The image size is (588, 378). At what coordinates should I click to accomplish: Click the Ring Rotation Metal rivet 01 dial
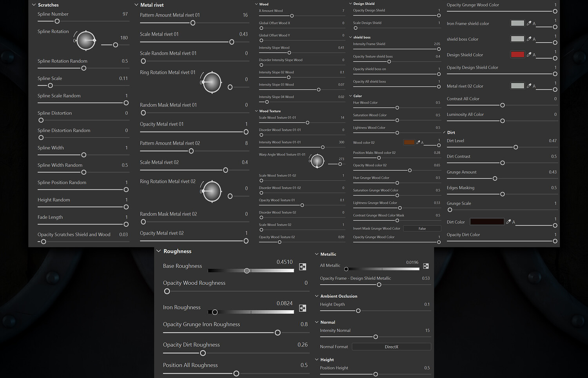[x=212, y=82]
